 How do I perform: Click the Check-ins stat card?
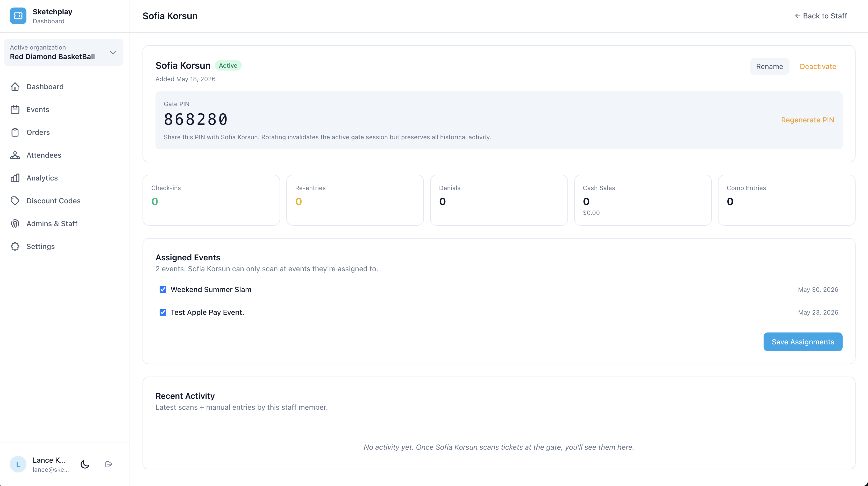click(x=211, y=200)
